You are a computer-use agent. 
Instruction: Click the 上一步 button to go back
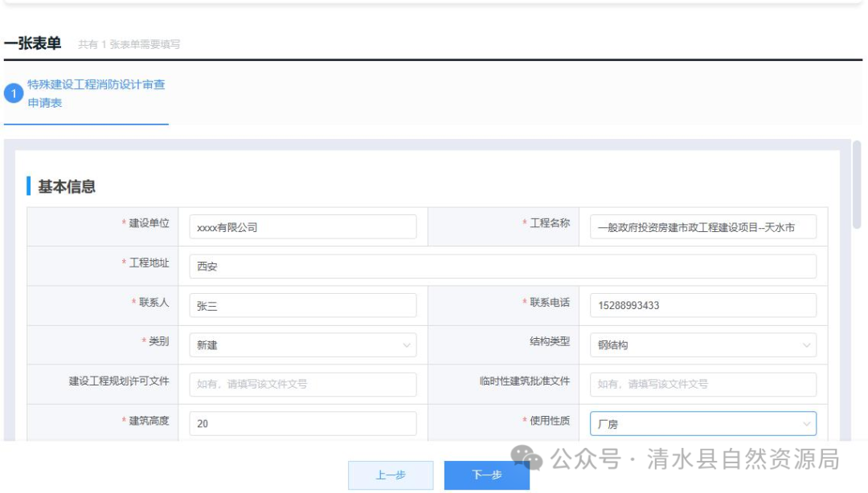pyautogui.click(x=390, y=475)
